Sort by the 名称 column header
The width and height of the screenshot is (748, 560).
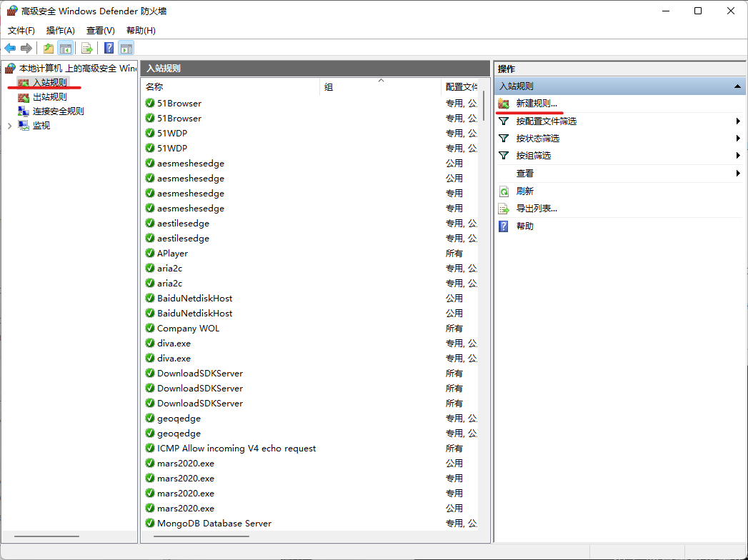(x=231, y=87)
